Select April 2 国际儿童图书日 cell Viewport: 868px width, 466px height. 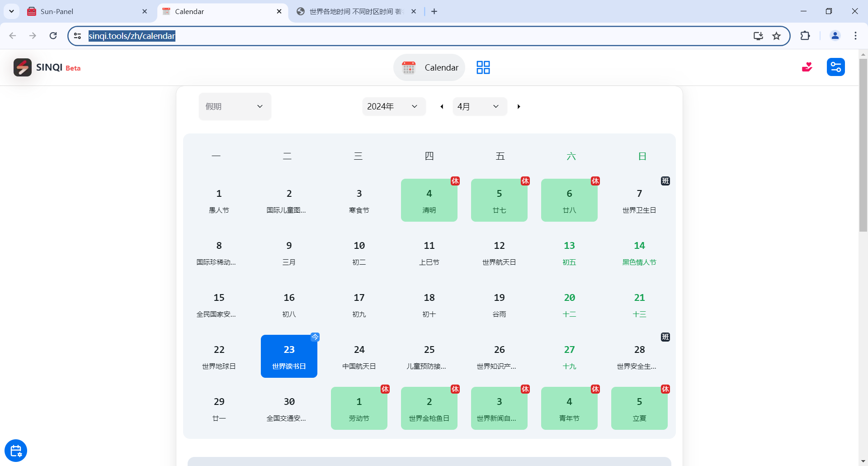pyautogui.click(x=289, y=200)
